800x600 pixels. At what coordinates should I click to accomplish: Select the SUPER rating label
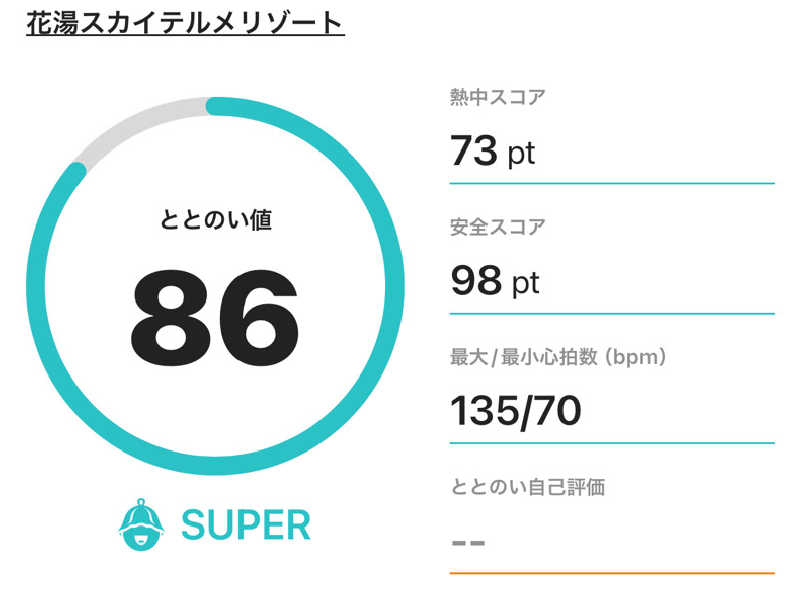coord(246,525)
